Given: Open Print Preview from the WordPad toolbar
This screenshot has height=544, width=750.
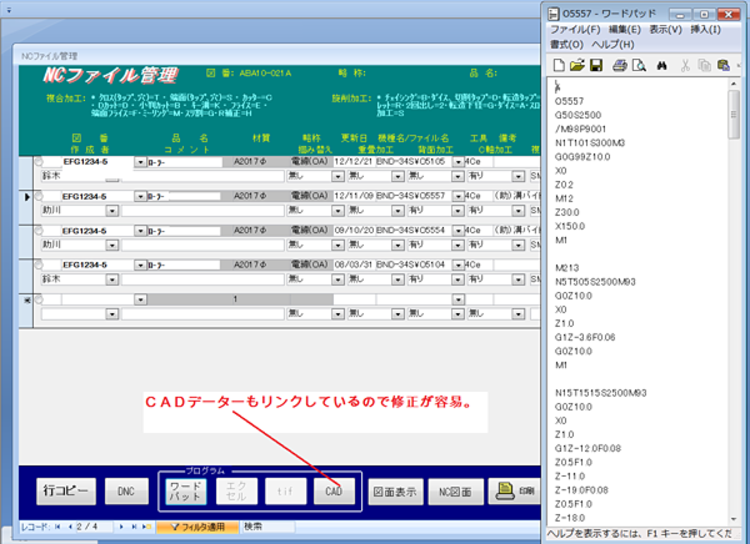Looking at the screenshot, I should 637,66.
